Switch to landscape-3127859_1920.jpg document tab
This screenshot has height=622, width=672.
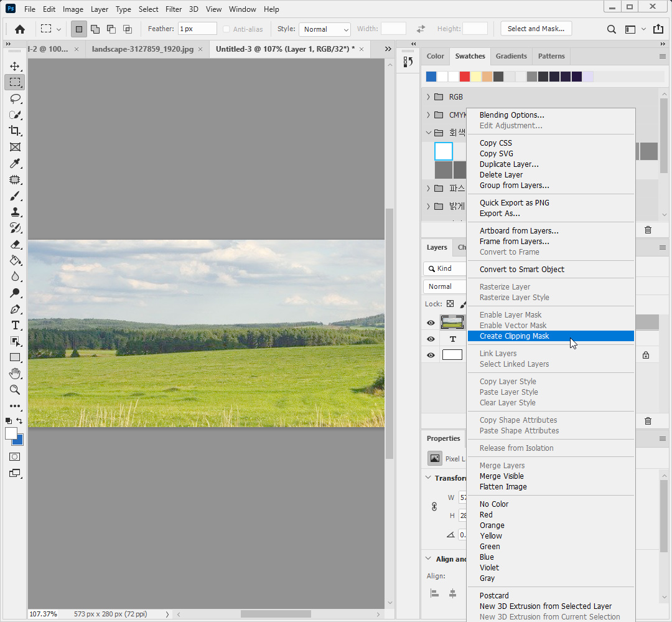point(142,49)
